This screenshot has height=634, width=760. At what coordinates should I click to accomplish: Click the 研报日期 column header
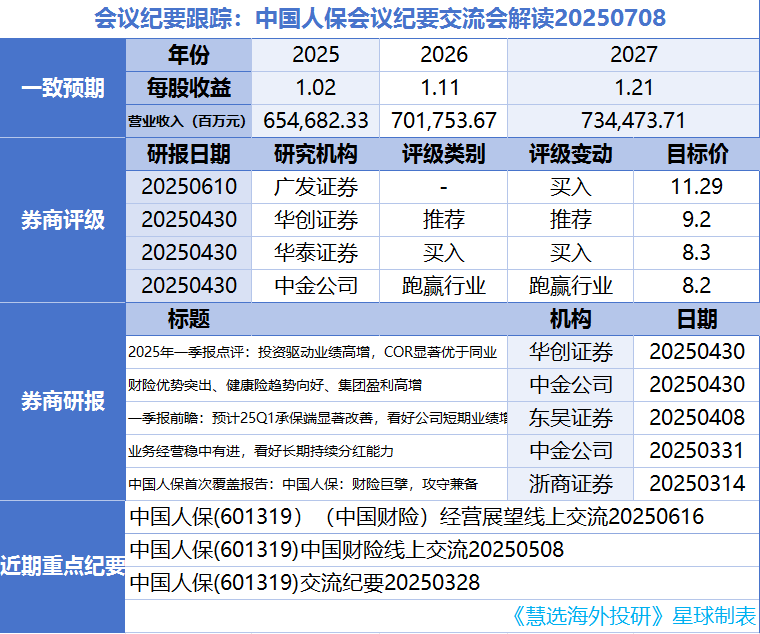point(189,154)
